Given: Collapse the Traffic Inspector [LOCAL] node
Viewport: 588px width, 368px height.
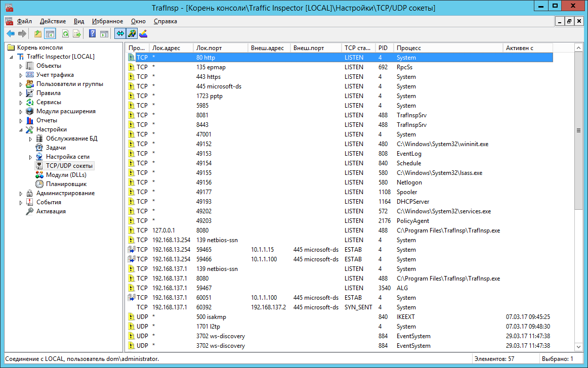Looking at the screenshot, I should [11, 57].
